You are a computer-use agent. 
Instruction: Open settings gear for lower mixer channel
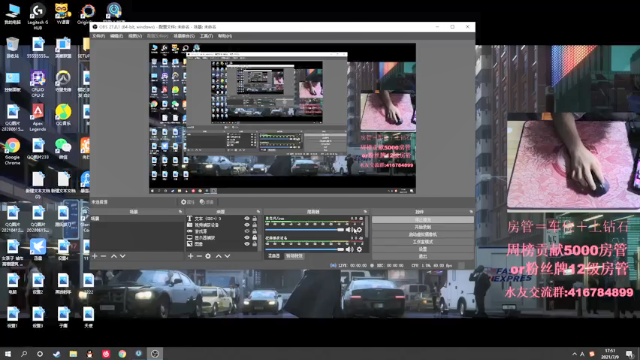tap(359, 249)
